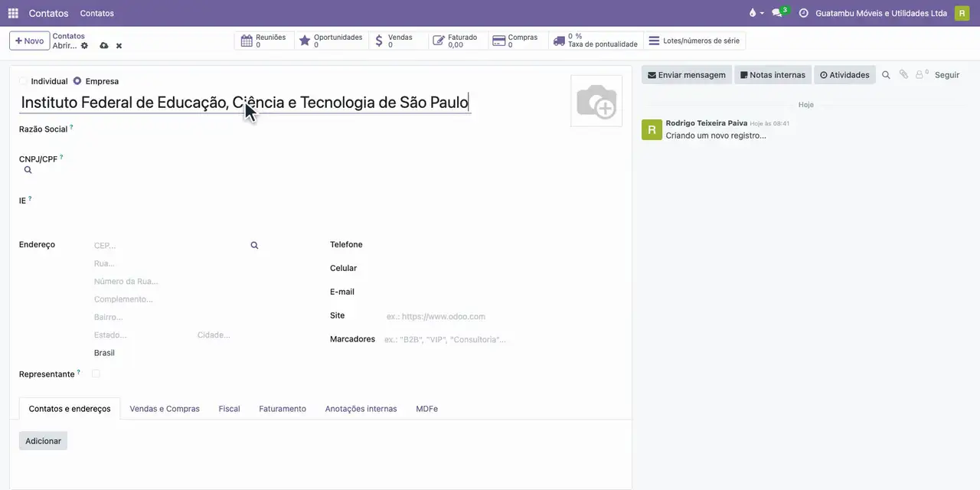This screenshot has width=980, height=490.
Task: Click the CEP input field
Action: pos(168,246)
